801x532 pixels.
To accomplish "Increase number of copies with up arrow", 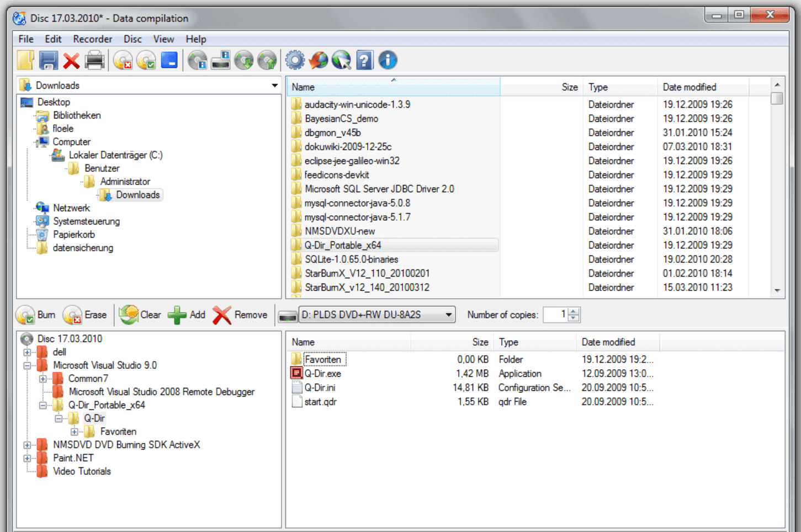I will pyautogui.click(x=574, y=311).
